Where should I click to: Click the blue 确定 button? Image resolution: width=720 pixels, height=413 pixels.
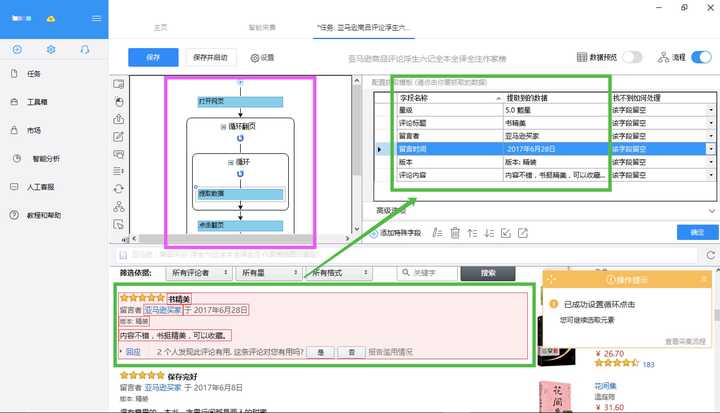(x=697, y=232)
